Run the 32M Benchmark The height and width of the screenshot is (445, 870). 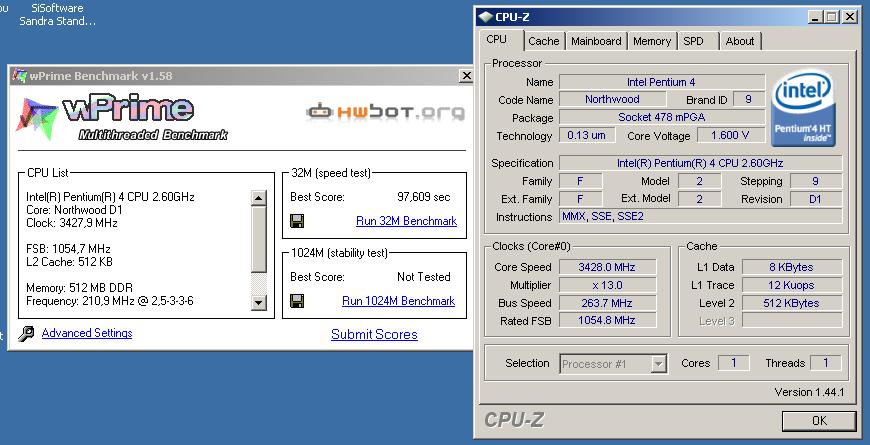coord(406,221)
